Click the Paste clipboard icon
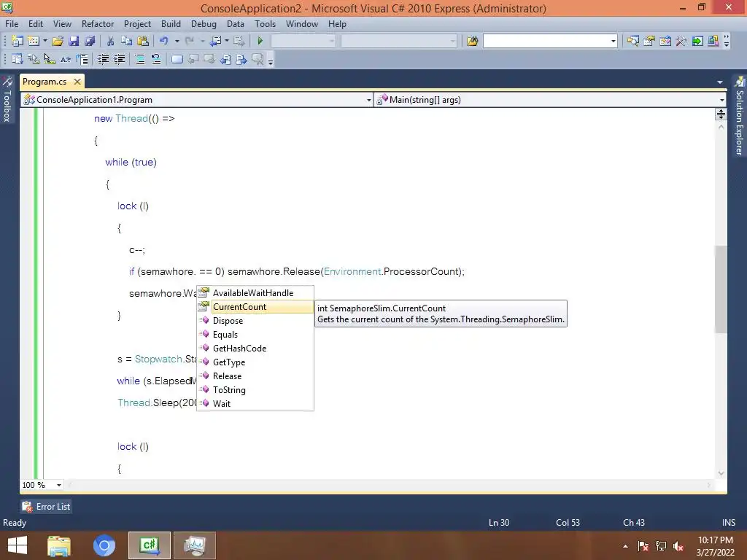The width and height of the screenshot is (747, 560). [x=142, y=41]
